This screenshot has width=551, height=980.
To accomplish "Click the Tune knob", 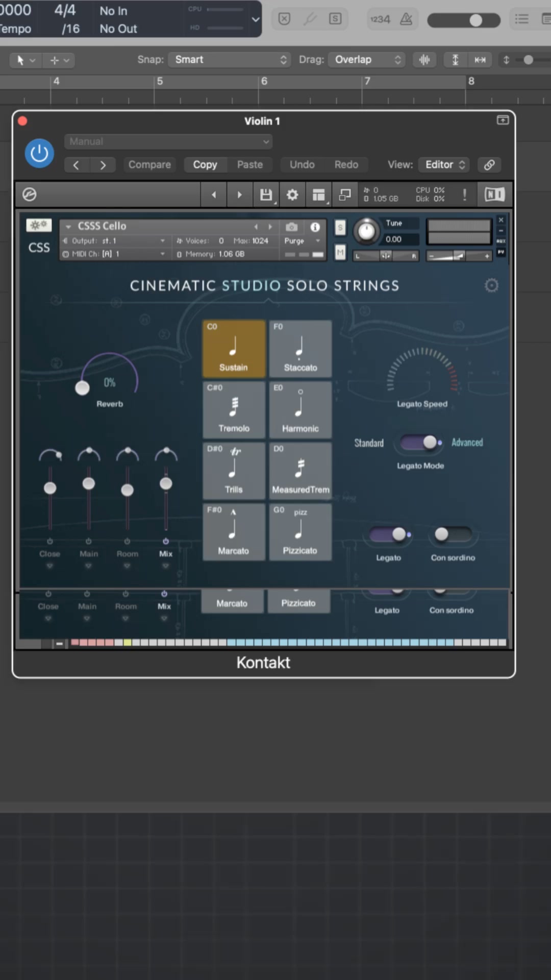I will click(366, 231).
